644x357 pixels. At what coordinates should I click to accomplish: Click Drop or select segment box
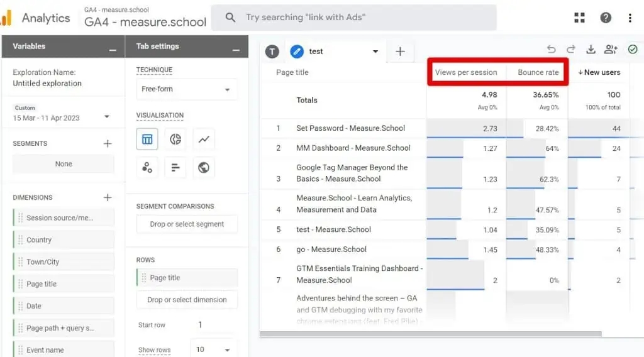[187, 224]
